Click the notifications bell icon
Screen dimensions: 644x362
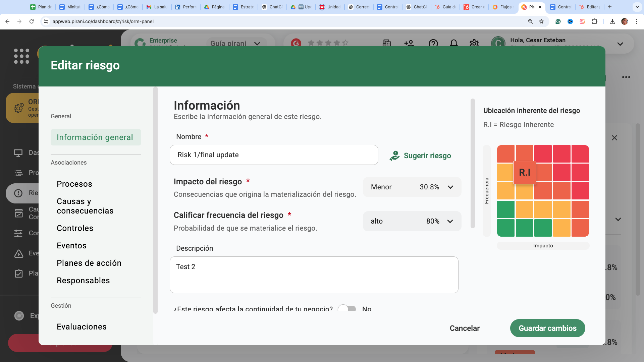pos(453,43)
